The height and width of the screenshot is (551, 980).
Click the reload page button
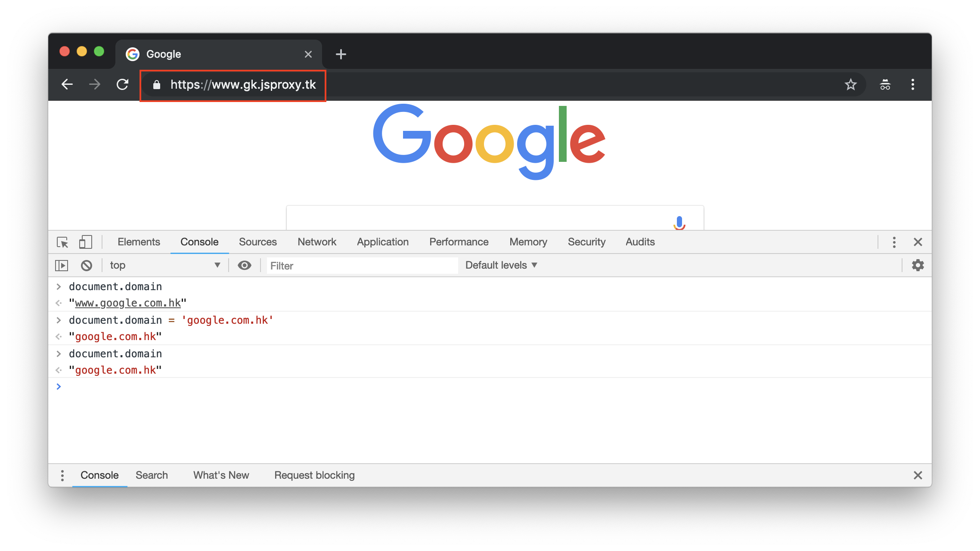pyautogui.click(x=123, y=85)
